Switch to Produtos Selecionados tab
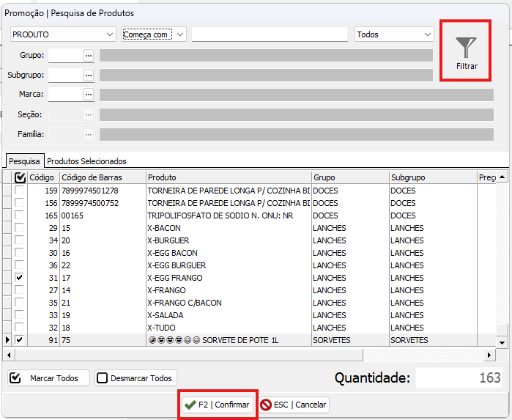The width and height of the screenshot is (512, 420). 86,161
